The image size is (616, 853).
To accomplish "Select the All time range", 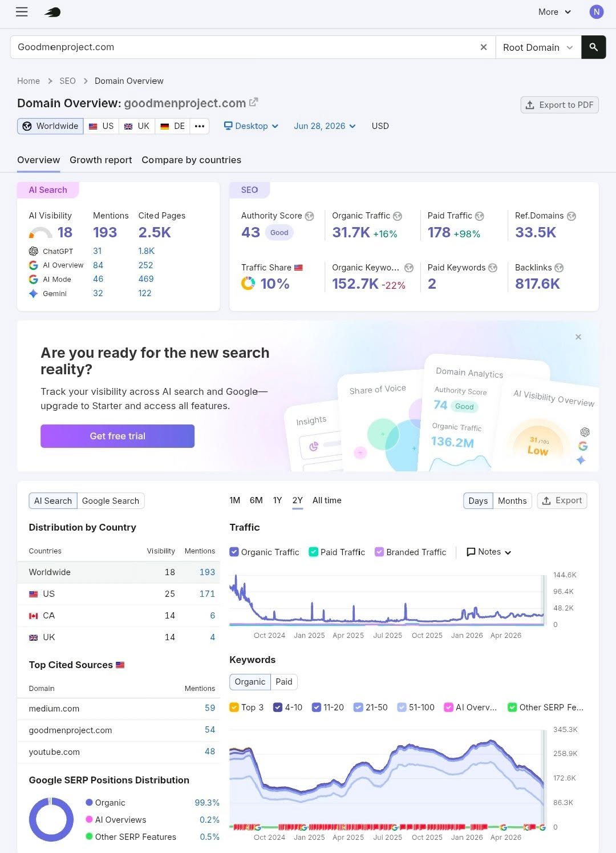I will click(327, 500).
